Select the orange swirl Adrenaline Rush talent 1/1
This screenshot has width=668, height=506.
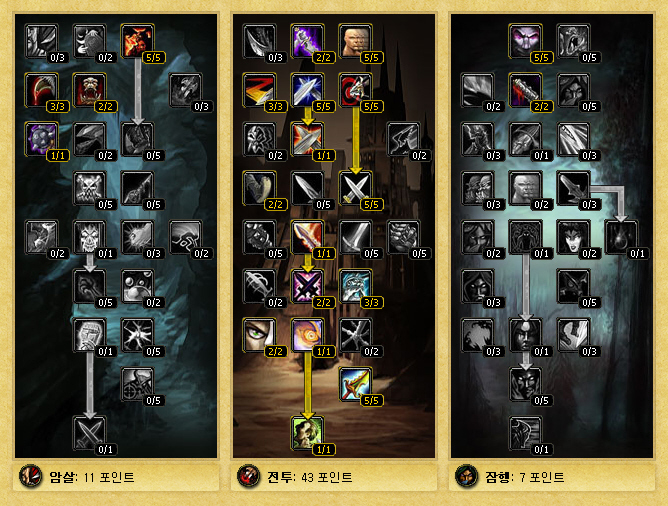tap(308, 335)
